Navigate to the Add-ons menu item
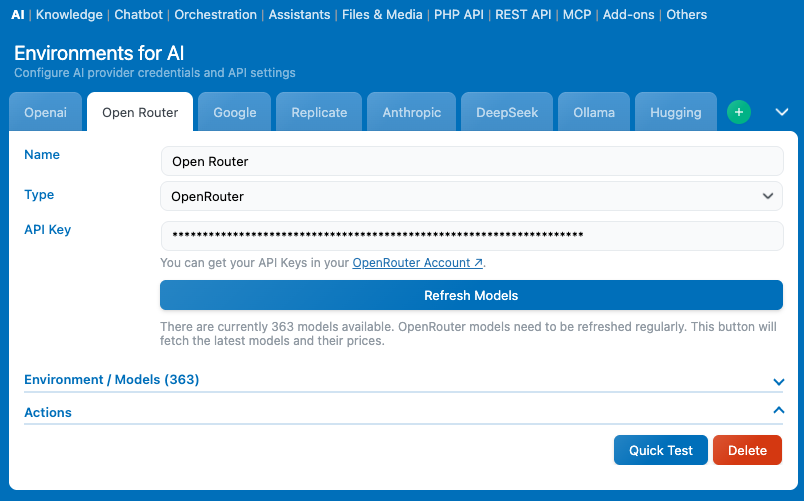This screenshot has width=804, height=501. [x=628, y=15]
